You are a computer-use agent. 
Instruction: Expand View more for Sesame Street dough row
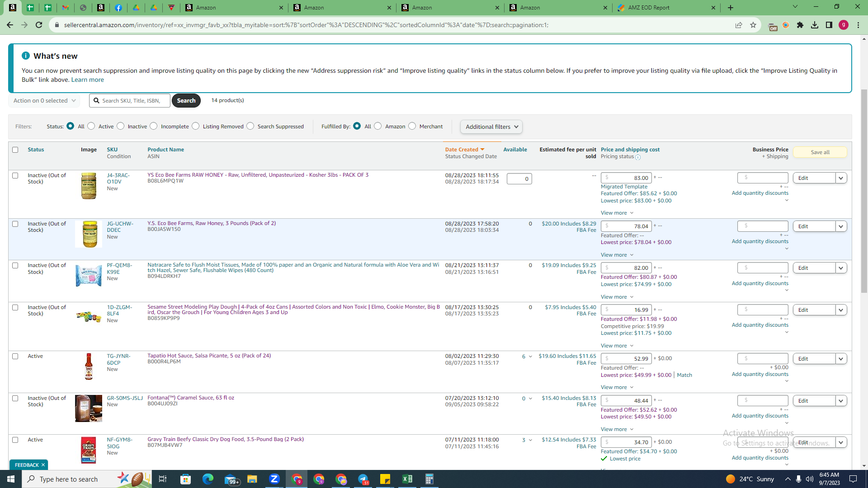[x=617, y=346]
